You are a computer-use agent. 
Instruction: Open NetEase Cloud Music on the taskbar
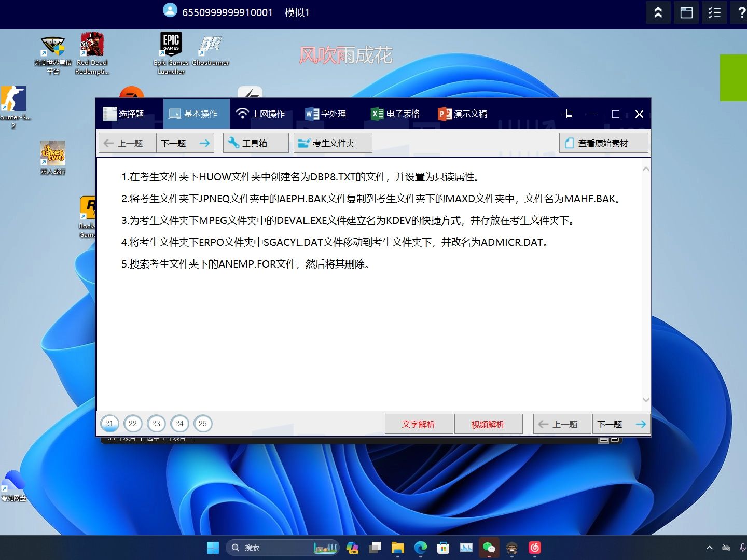pyautogui.click(x=535, y=548)
